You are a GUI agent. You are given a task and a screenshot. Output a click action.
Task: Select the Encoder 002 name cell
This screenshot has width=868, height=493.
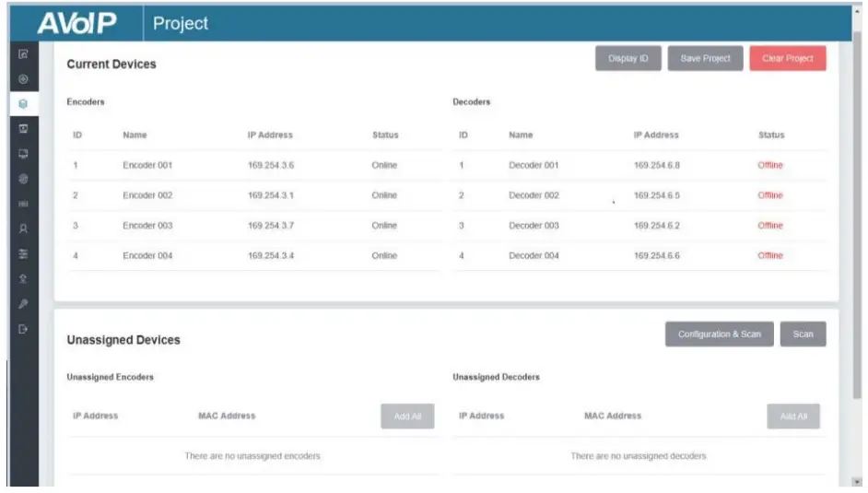[147, 195]
